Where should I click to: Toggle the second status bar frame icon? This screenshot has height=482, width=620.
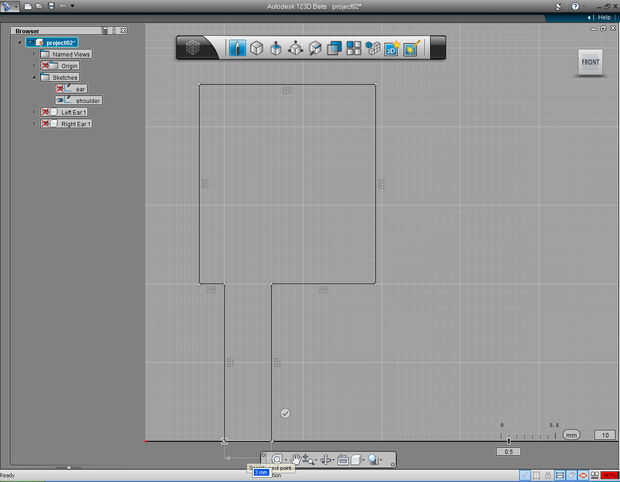pyautogui.click(x=536, y=475)
